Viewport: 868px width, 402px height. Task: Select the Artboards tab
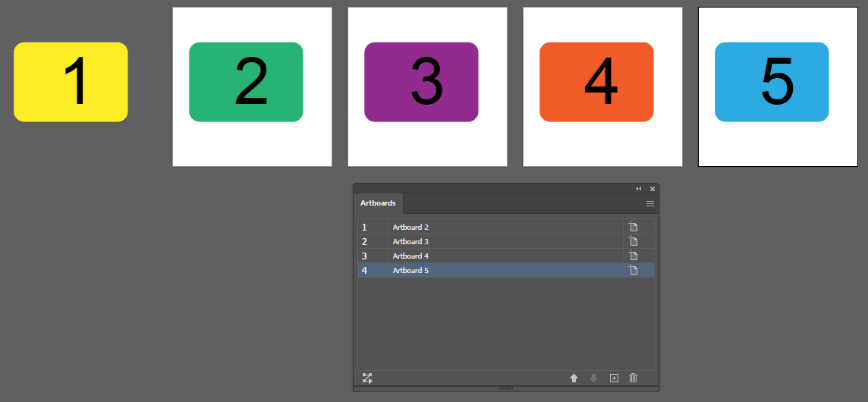pyautogui.click(x=378, y=203)
